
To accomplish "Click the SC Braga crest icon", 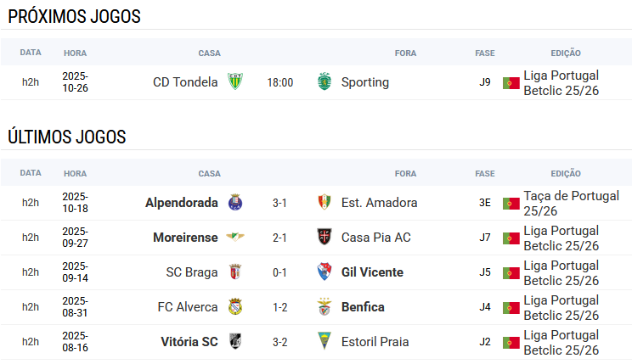I will point(235,272).
